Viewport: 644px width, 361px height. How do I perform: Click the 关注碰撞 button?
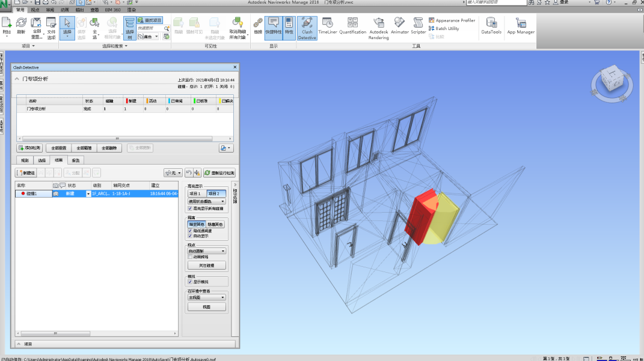207,265
